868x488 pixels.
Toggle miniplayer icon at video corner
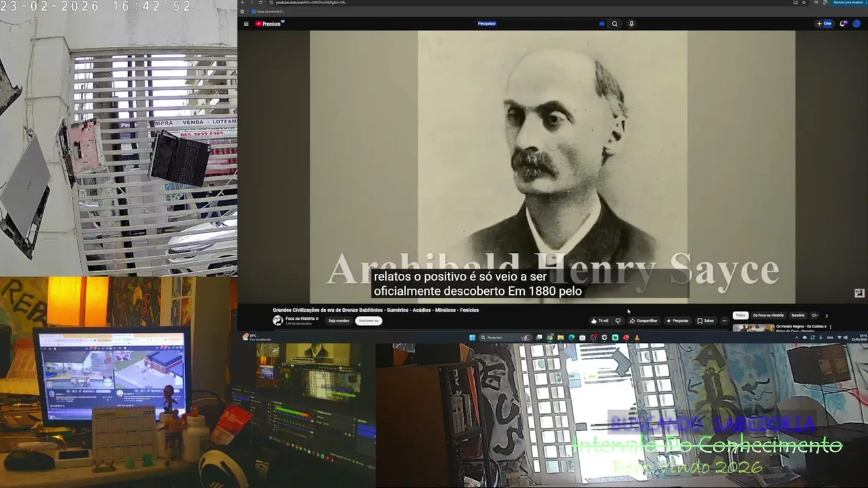click(x=859, y=293)
